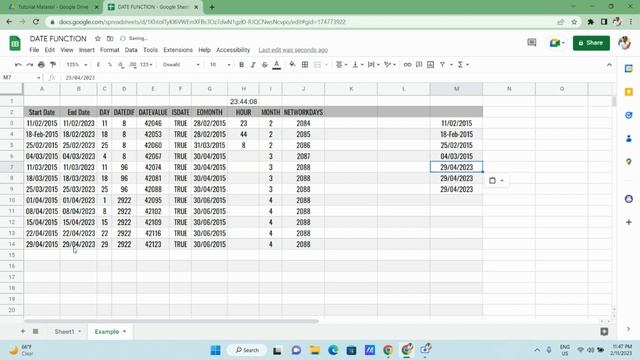Open horizontal align dropdown
Image resolution: width=640 pixels, height=360 pixels.
341,64
